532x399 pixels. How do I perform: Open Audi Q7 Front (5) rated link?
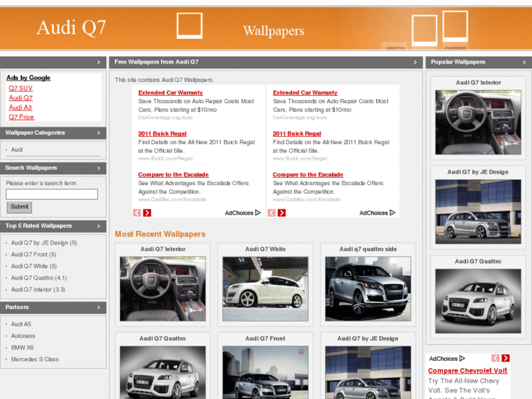34,254
